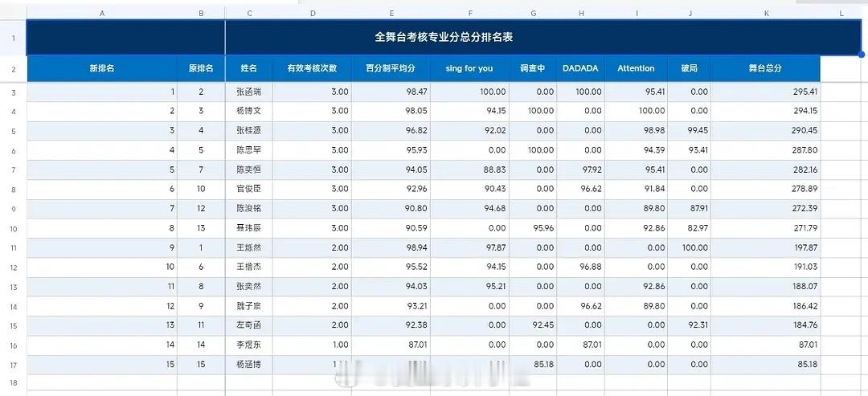This screenshot has width=868, height=396.
Task: Click the name cell 张函瑞
Action: 249,92
